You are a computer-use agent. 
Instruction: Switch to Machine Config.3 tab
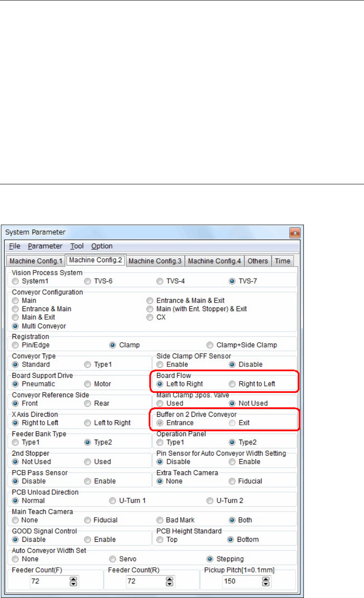point(156,261)
